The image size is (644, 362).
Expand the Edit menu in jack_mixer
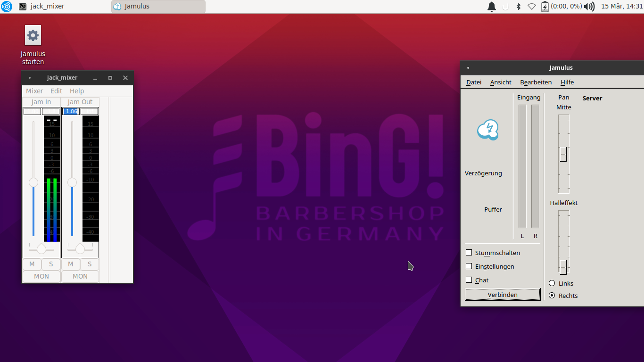56,91
